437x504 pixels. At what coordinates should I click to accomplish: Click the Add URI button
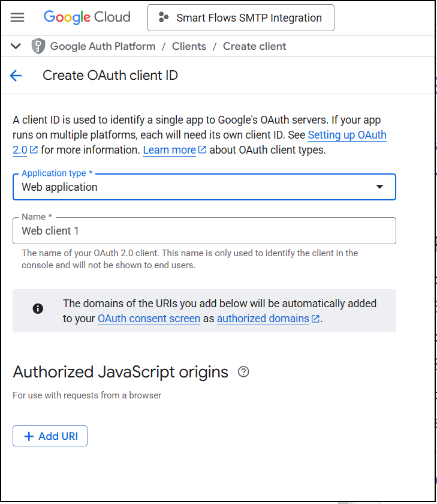(50, 436)
